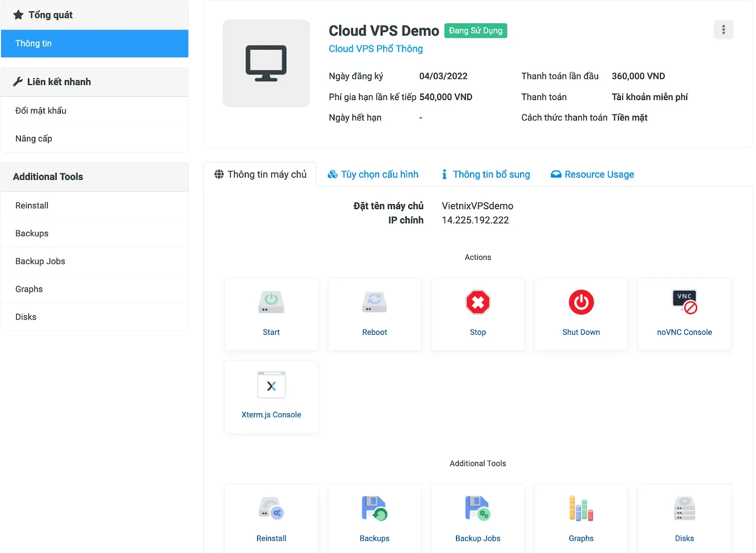Click the Shut Down label link
756x553 pixels.
(x=581, y=332)
